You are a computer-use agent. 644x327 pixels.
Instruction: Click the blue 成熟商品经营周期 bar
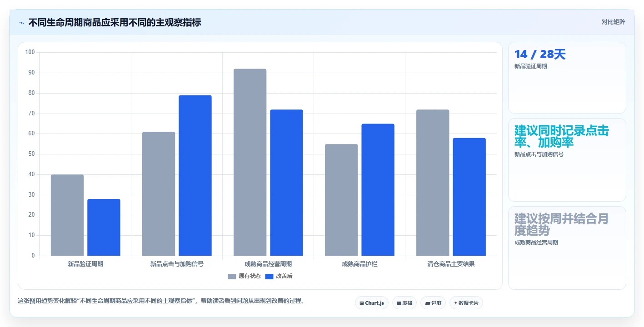pos(286,183)
